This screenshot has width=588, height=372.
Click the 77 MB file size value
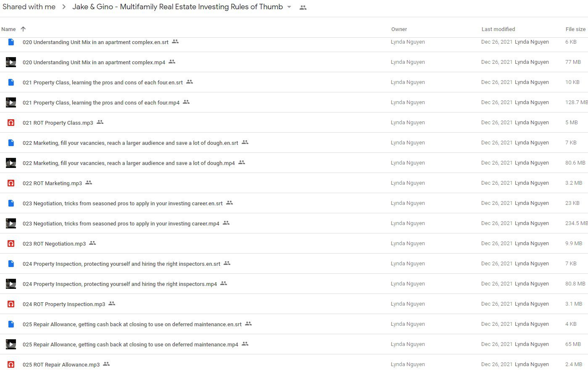point(573,62)
